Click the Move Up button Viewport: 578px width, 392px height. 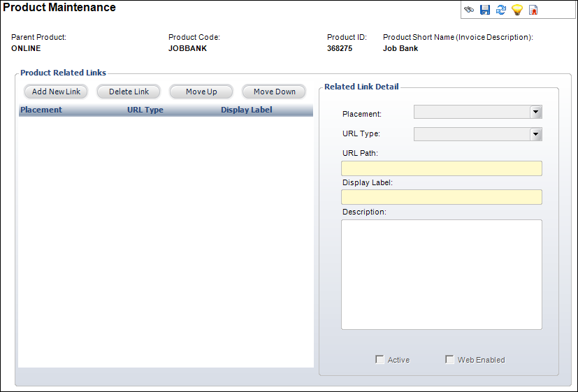click(201, 92)
